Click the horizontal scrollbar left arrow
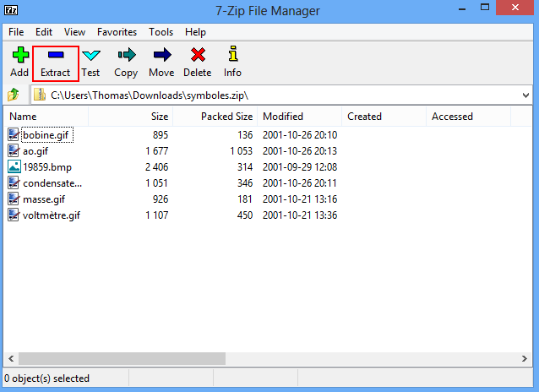 click(x=11, y=359)
